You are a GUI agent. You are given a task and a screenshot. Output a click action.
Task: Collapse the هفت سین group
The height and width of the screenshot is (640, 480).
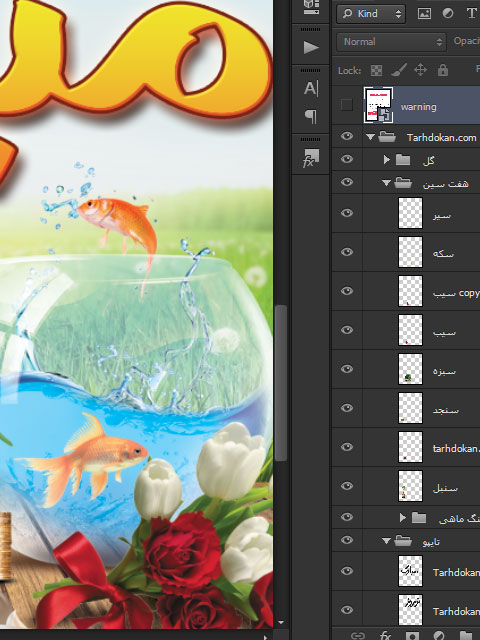pos(387,183)
